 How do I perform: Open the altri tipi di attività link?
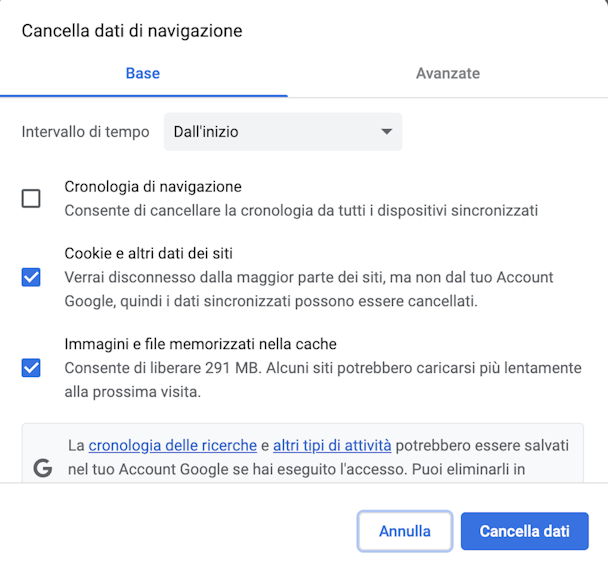click(332, 445)
